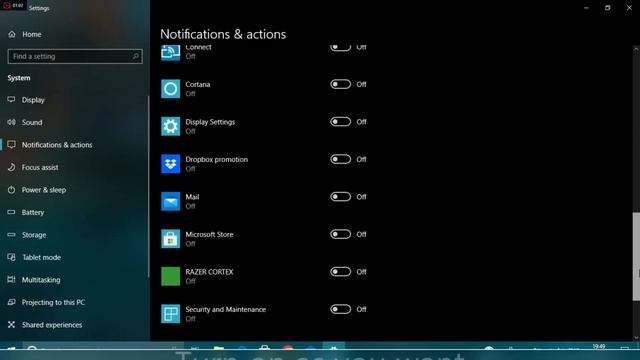This screenshot has width=640, height=360.
Task: Switch on Dropbox promotion notifications
Action: coord(340,159)
